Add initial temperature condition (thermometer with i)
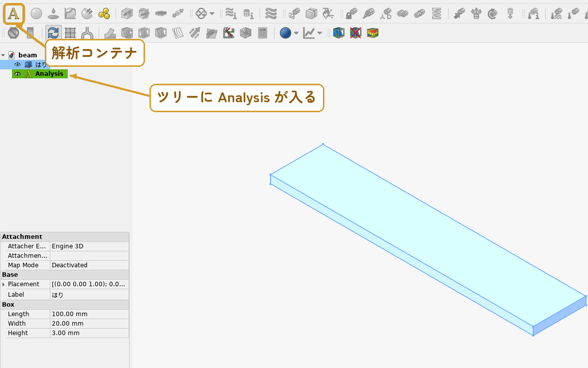This screenshot has width=588, height=368. (x=534, y=14)
